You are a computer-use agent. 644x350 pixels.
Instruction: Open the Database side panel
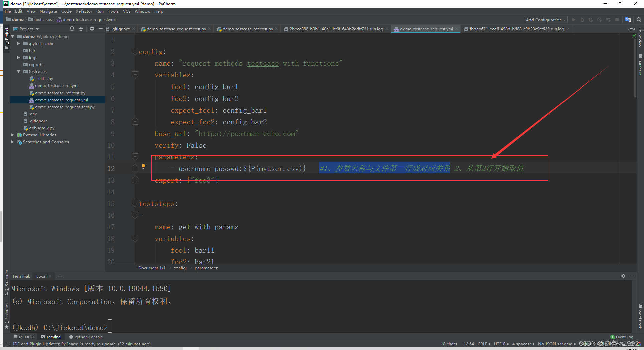pyautogui.click(x=640, y=65)
